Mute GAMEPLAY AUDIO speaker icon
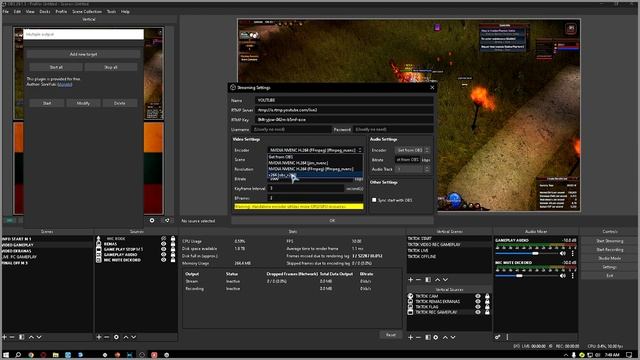Screen dimensions: 640x360 [x=563, y=253]
